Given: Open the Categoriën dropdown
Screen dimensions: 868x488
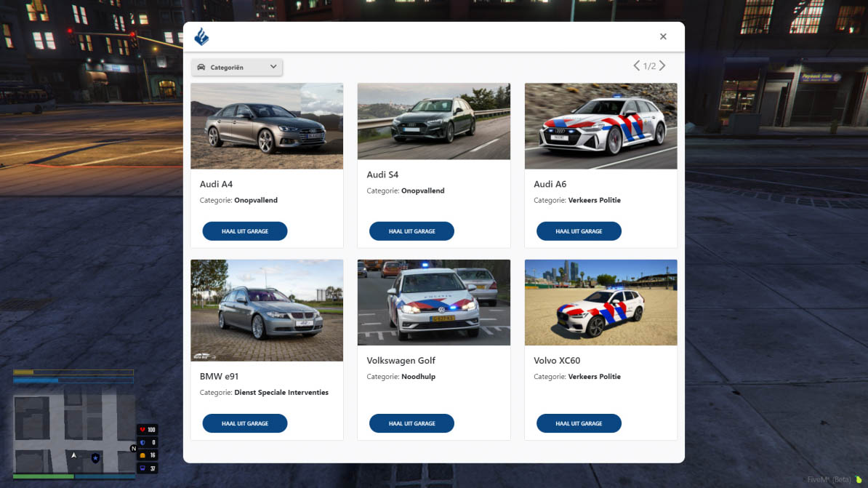Looking at the screenshot, I should point(237,67).
